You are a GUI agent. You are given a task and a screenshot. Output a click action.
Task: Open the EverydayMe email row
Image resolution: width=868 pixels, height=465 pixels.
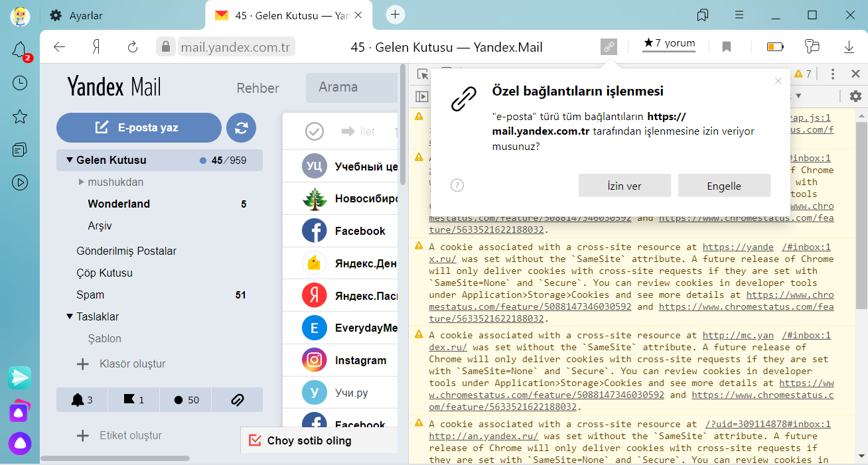[340, 328]
